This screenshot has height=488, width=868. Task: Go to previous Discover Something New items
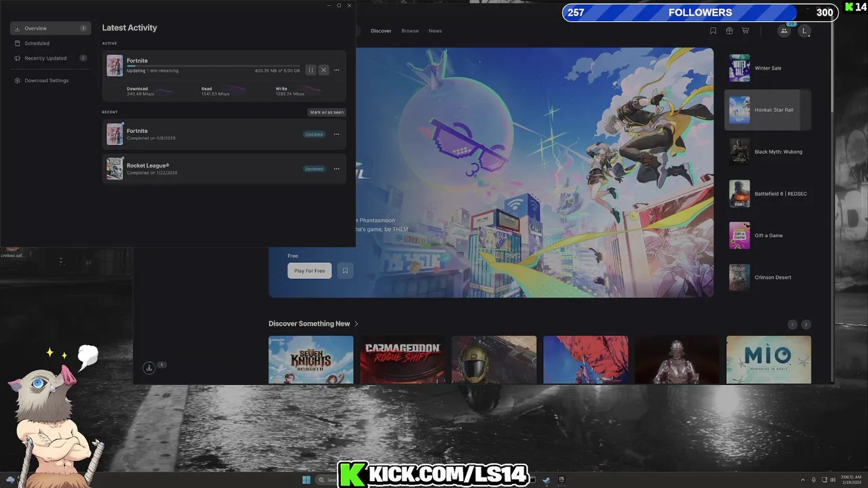tap(792, 325)
